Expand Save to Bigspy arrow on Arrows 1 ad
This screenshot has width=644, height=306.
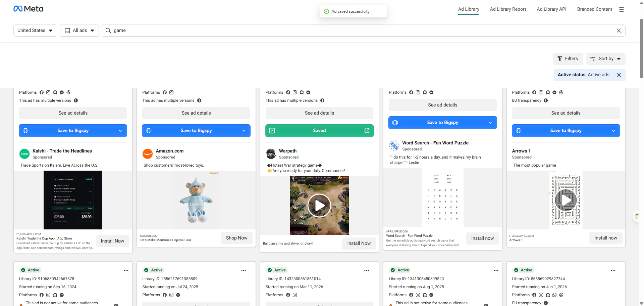(613, 131)
